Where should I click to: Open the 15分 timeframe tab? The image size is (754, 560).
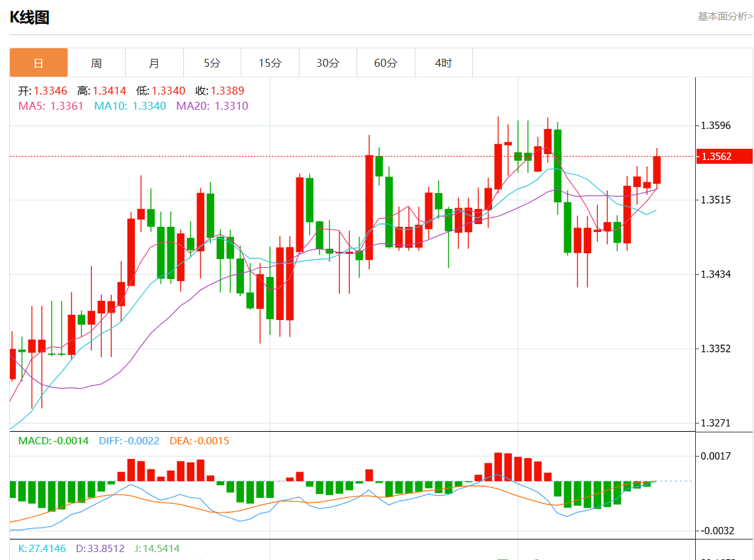tap(270, 63)
